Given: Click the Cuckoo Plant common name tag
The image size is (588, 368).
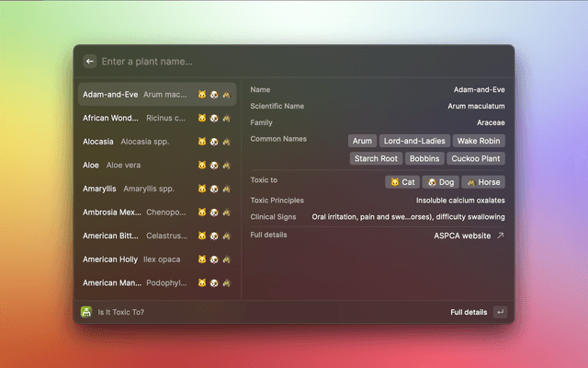Looking at the screenshot, I should click(x=476, y=158).
